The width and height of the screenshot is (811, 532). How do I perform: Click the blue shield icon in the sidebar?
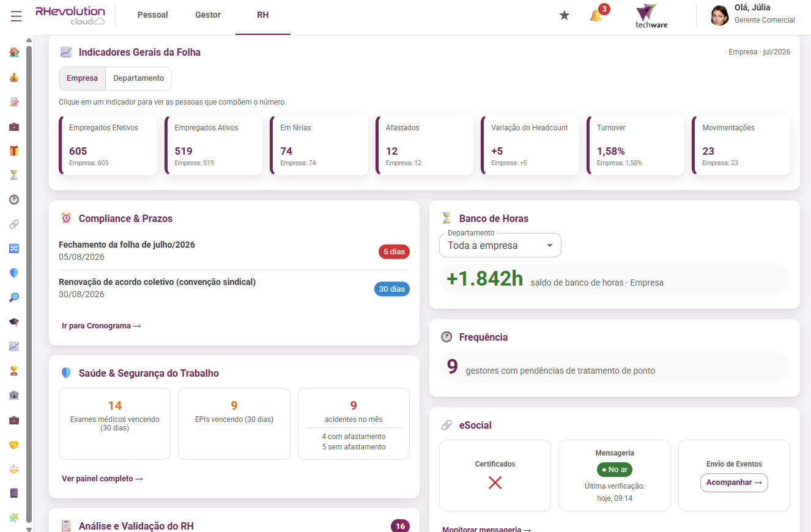click(x=14, y=273)
